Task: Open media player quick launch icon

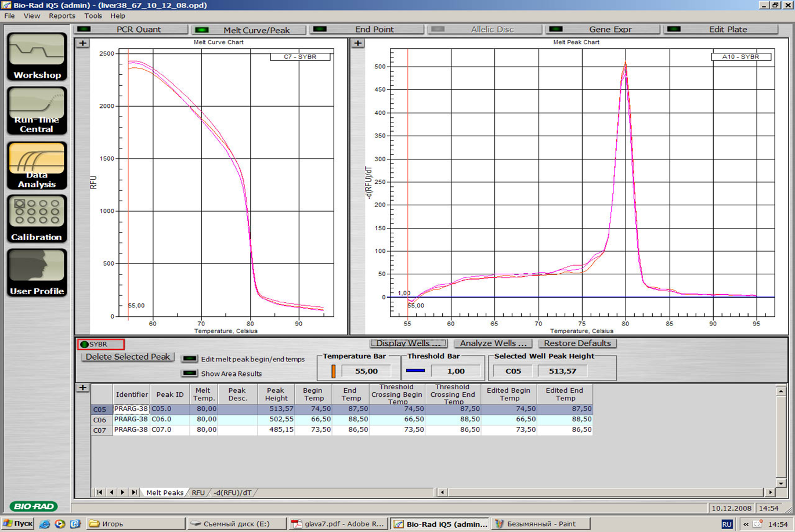Action: coord(60,524)
